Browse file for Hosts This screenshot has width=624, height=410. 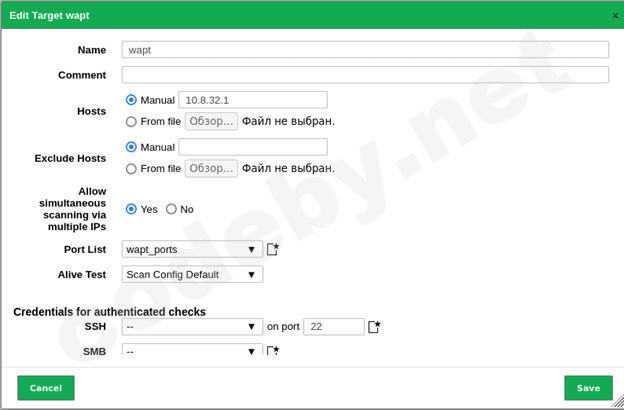pos(211,121)
